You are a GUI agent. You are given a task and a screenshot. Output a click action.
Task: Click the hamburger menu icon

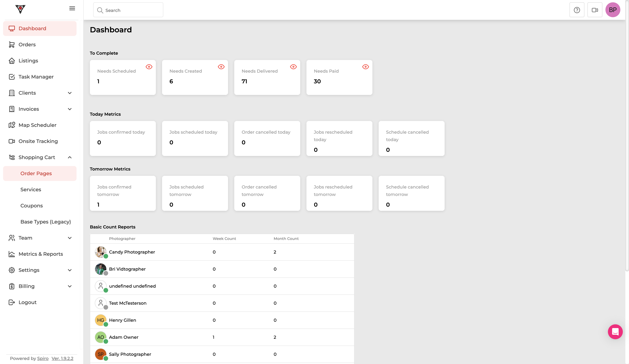tap(72, 9)
